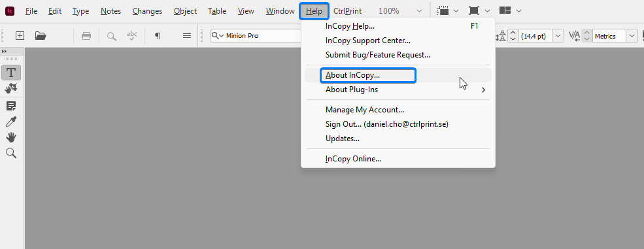This screenshot has width=644, height=249.
Task: Select the Note tool
Action: [11, 107]
